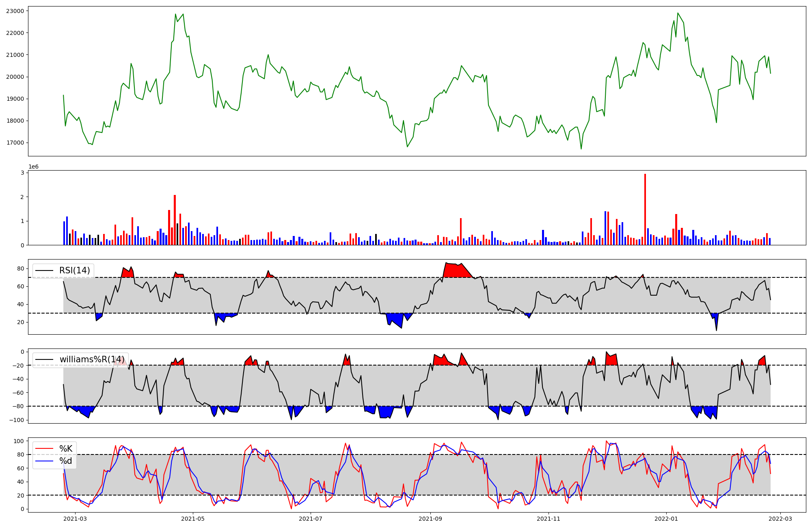Screen dimensions: 812x528
Task: Click the 1e6 volume scale label
Action: point(33,167)
